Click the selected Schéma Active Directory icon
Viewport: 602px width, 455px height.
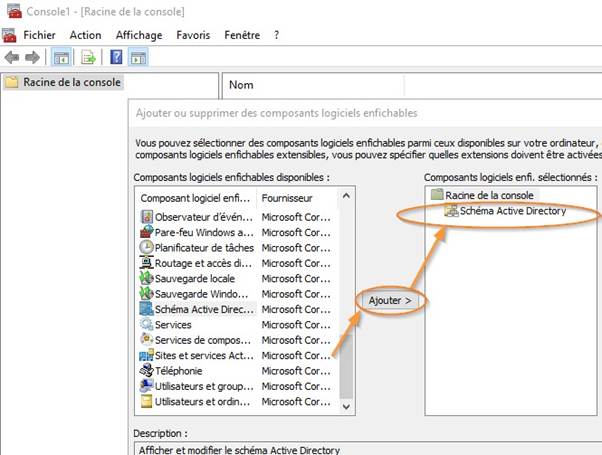(452, 210)
